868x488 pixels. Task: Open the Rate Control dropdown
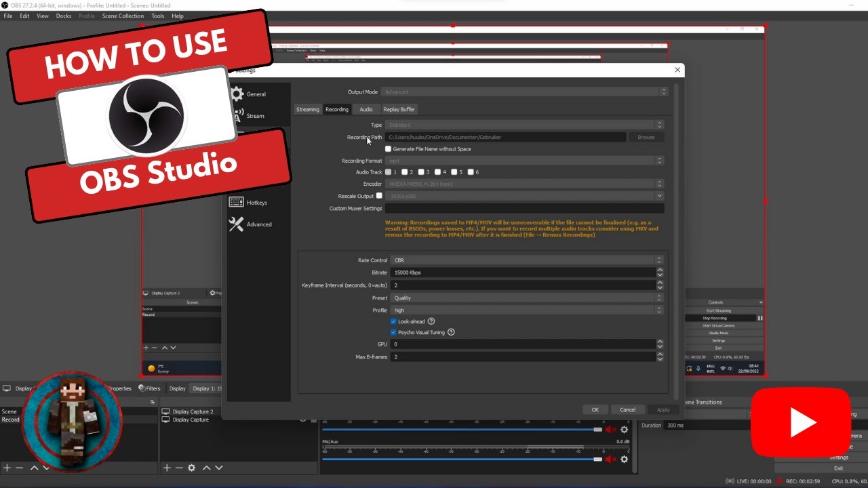[526, 260]
